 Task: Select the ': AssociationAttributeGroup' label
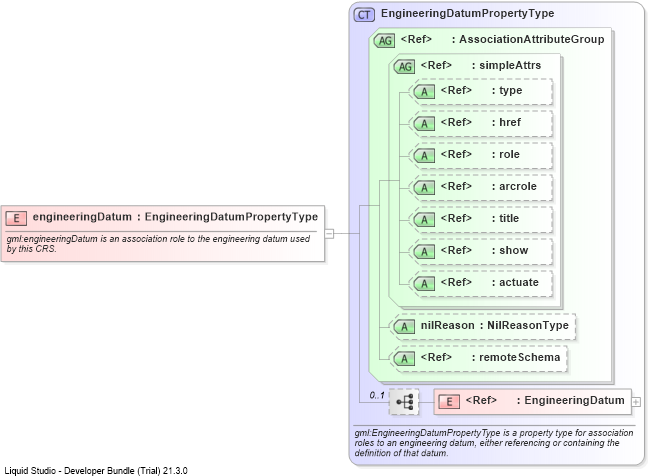[528, 39]
